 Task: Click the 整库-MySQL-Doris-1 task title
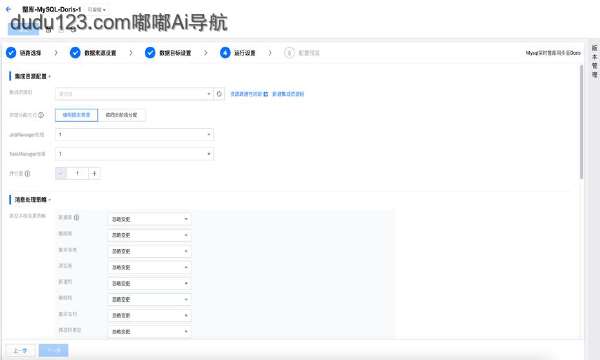pos(52,9)
